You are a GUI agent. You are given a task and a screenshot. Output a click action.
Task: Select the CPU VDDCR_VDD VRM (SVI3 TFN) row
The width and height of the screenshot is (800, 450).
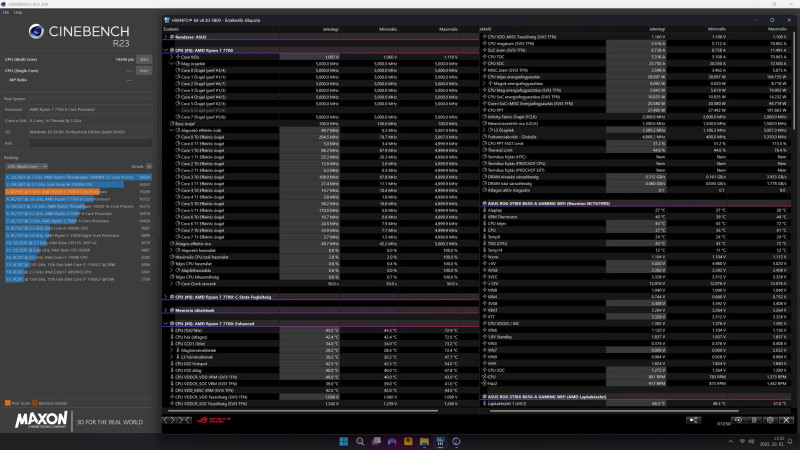(x=320, y=377)
